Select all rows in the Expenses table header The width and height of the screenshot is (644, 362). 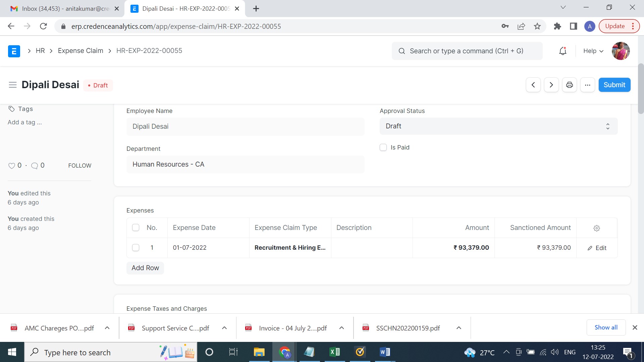click(136, 227)
